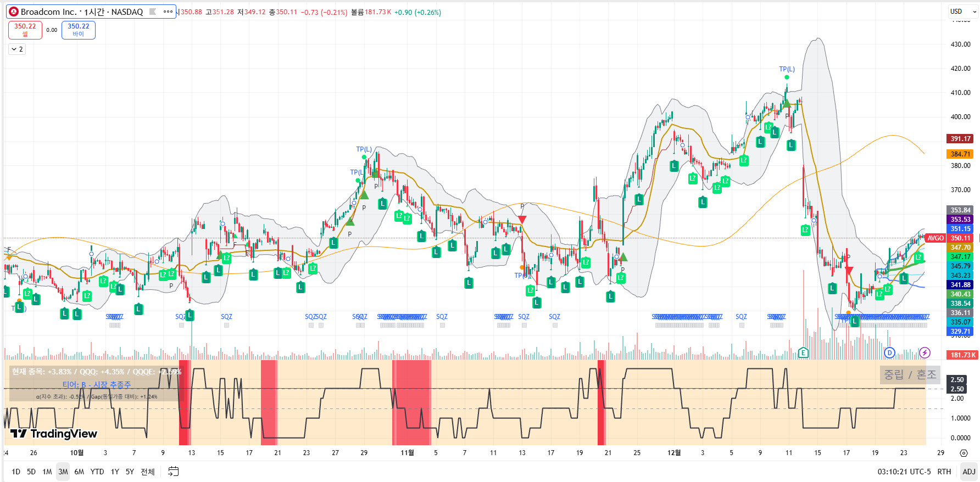The height and width of the screenshot is (482, 980).
Task: Toggle the ADJ adjusted data button
Action: (969, 472)
